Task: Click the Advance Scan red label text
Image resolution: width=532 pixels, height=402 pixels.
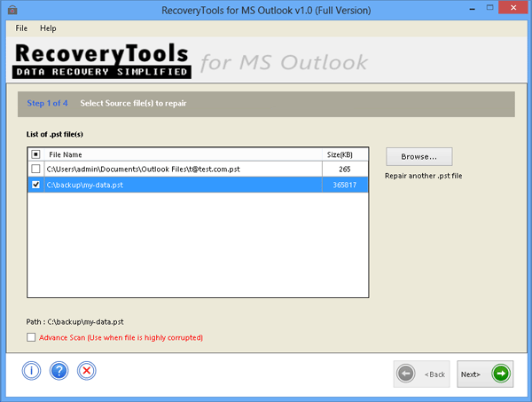Action: tap(121, 337)
